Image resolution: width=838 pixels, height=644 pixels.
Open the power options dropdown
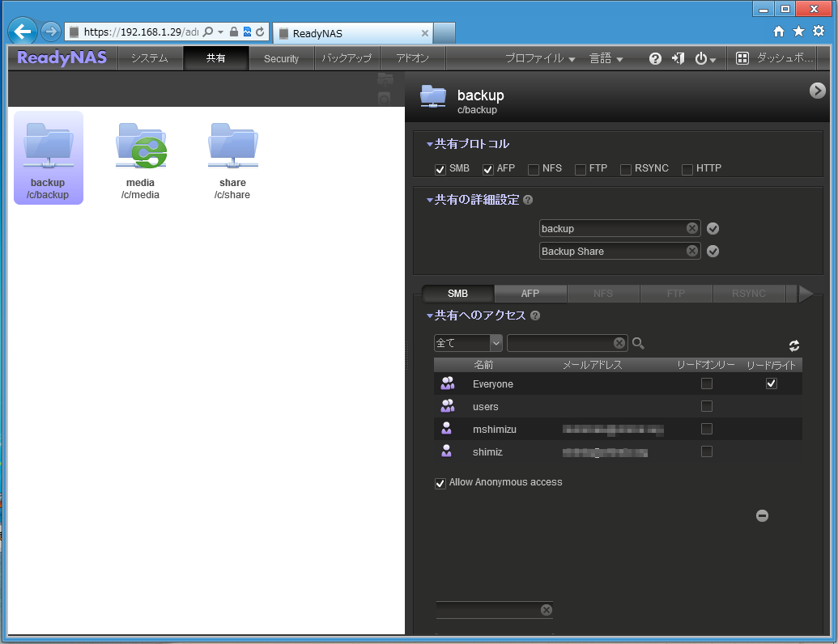[705, 59]
